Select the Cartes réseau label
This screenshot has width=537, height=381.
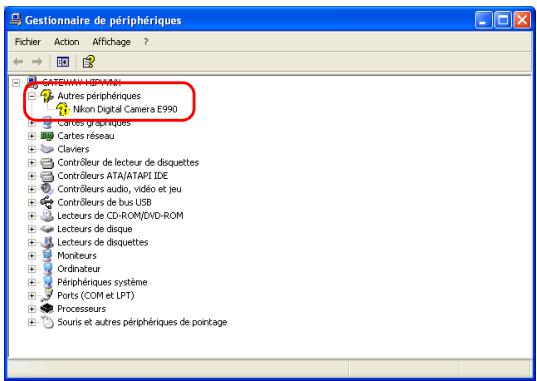pyautogui.click(x=86, y=136)
